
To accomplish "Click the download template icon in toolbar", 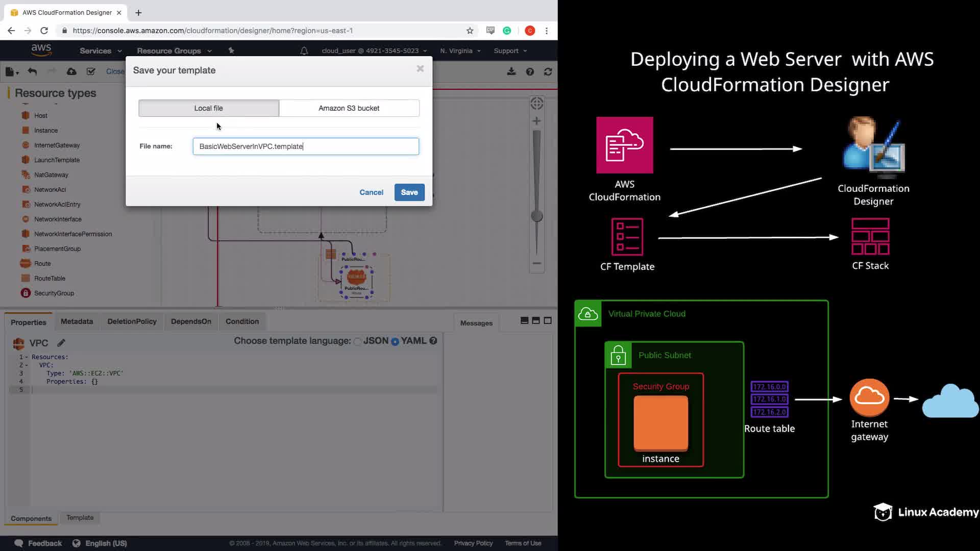I will pyautogui.click(x=511, y=71).
